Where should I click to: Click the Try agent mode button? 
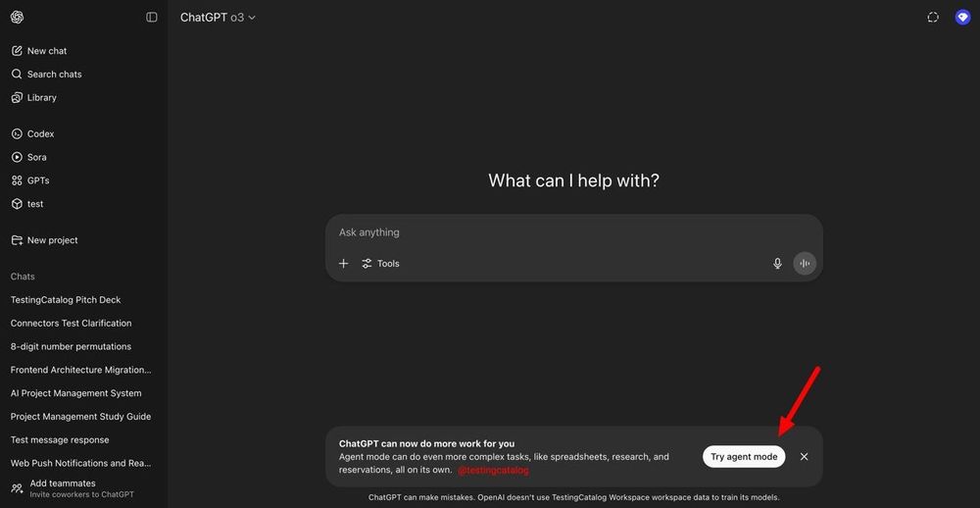(x=744, y=457)
